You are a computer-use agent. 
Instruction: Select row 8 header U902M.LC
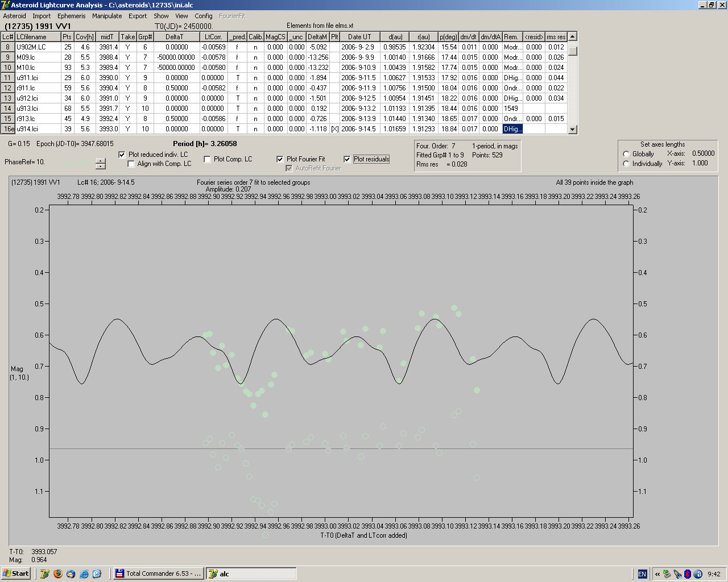pos(8,47)
